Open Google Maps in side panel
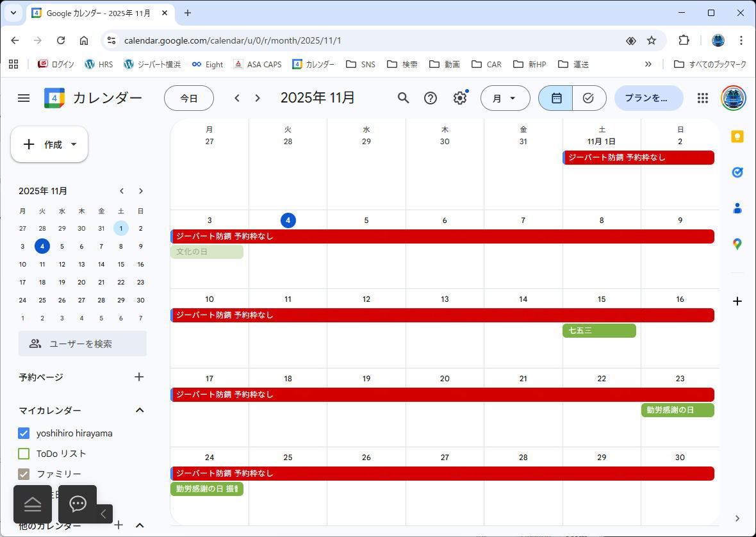Screen dimensions: 756x537 point(737,244)
